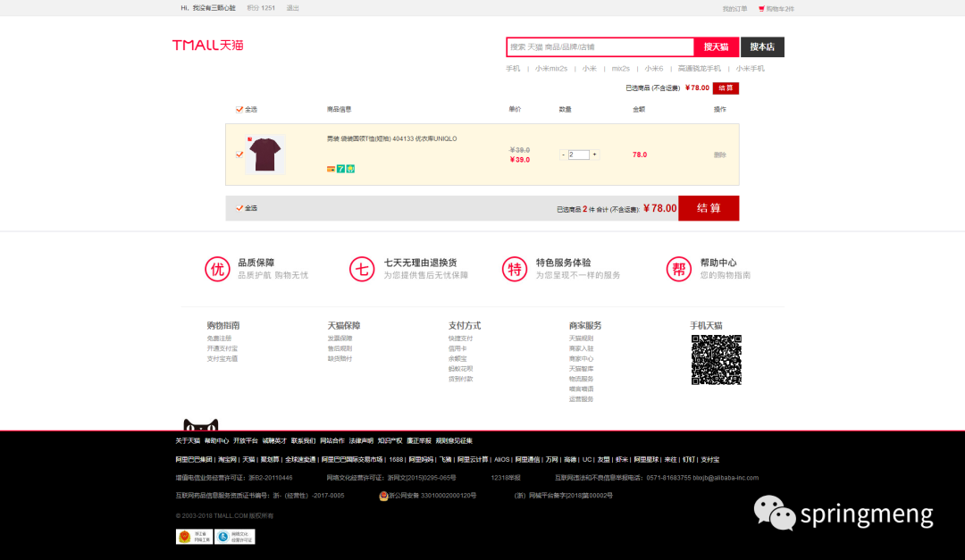Click 阿里巴巴集团 in footer site list

(x=194, y=460)
